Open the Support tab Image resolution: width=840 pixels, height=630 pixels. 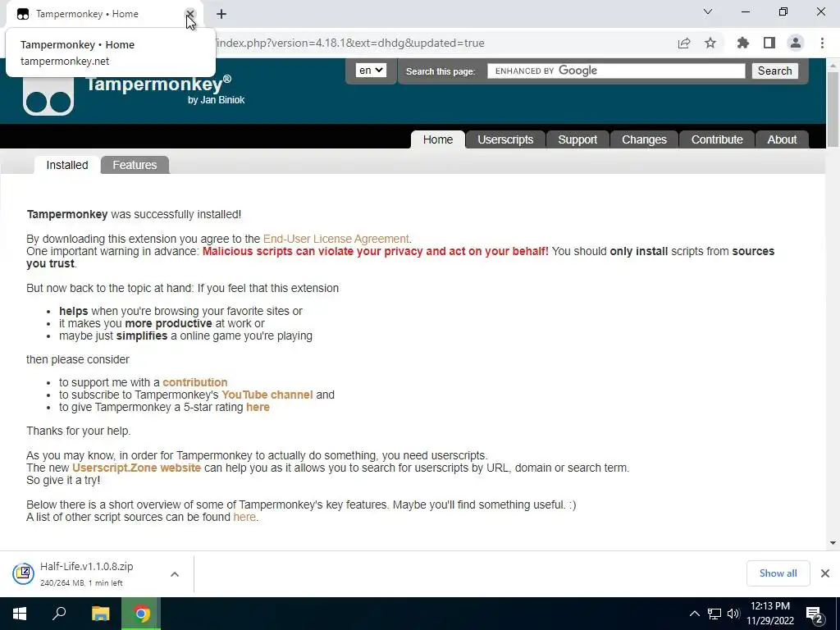pyautogui.click(x=577, y=139)
